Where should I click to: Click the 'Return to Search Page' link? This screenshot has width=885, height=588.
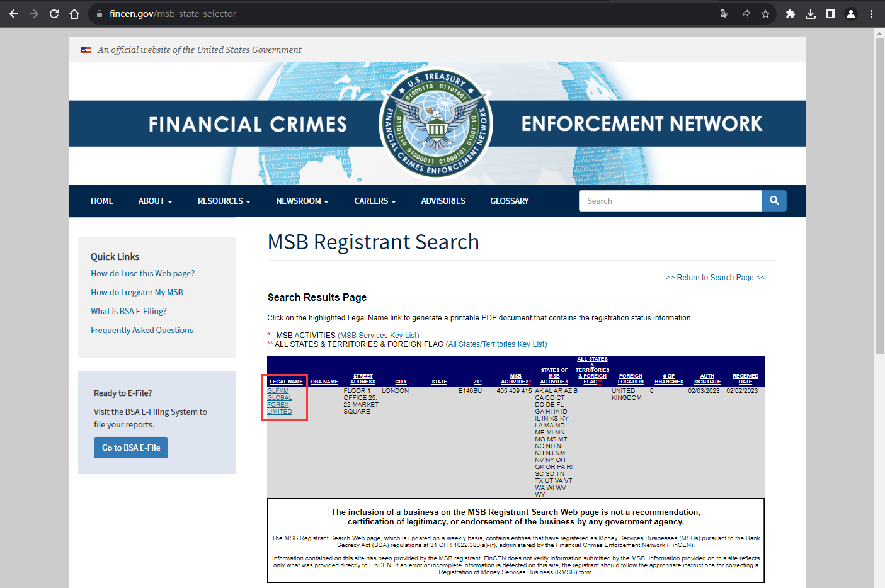[x=715, y=278]
